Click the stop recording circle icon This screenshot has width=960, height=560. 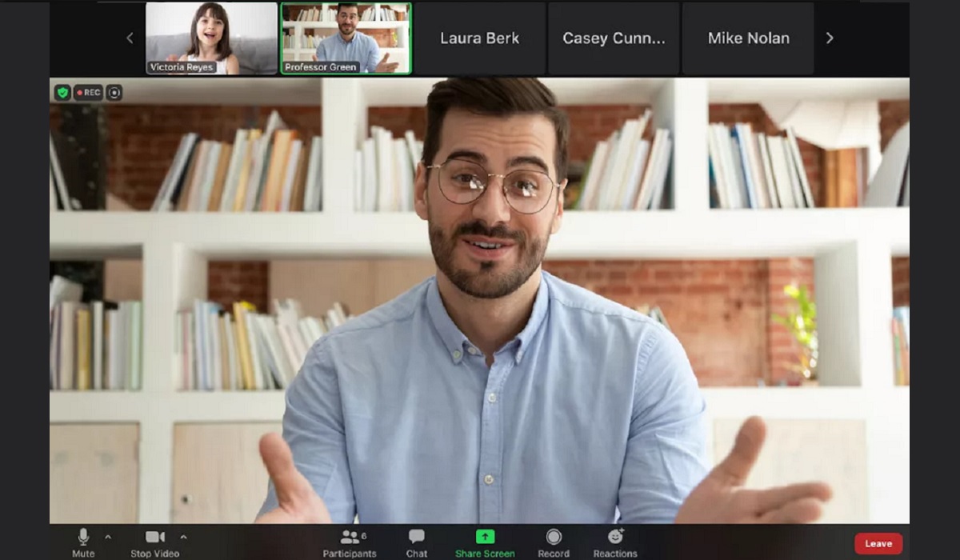(114, 93)
